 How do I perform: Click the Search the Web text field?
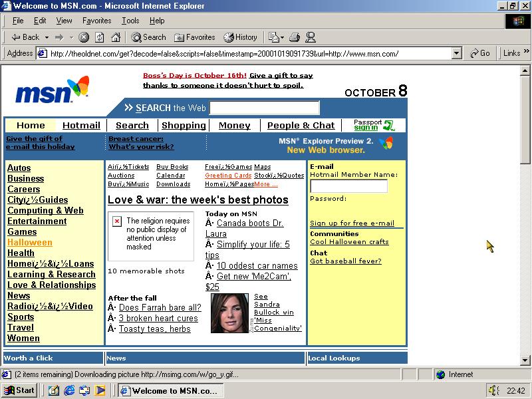pyautogui.click(x=265, y=108)
